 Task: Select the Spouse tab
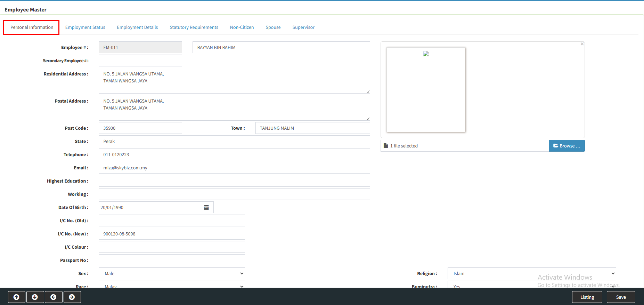(273, 27)
